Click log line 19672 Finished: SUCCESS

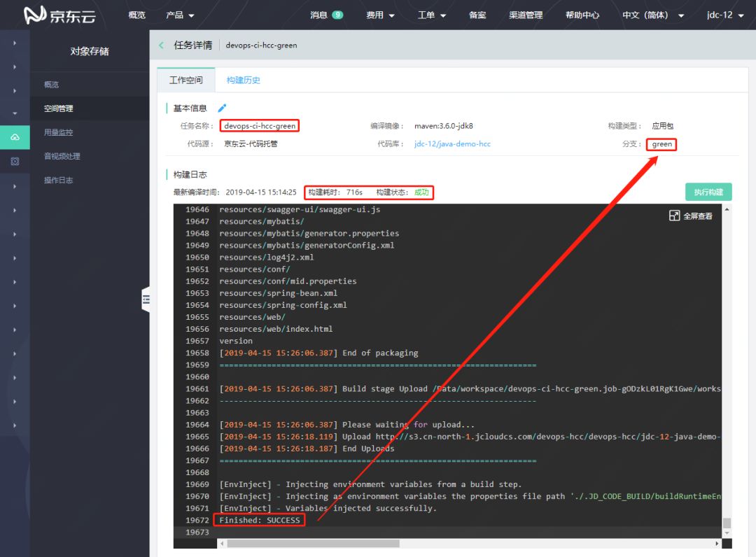(x=260, y=520)
